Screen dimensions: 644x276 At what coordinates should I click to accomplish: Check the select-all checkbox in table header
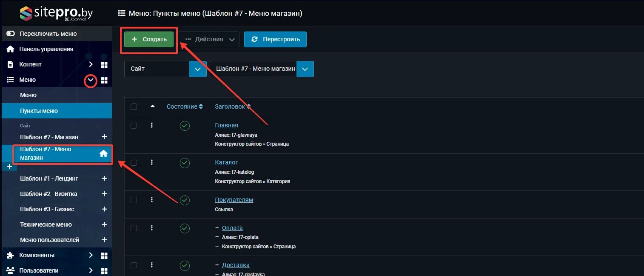[134, 106]
